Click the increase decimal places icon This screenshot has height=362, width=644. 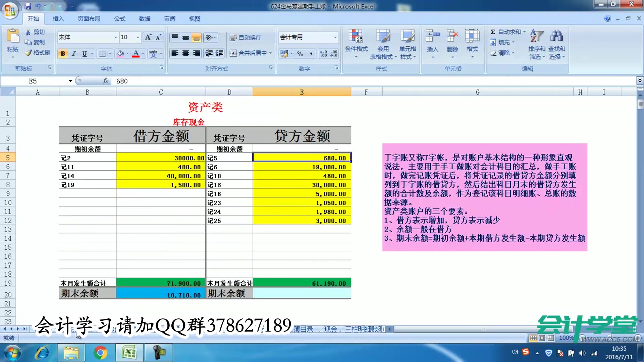point(322,54)
